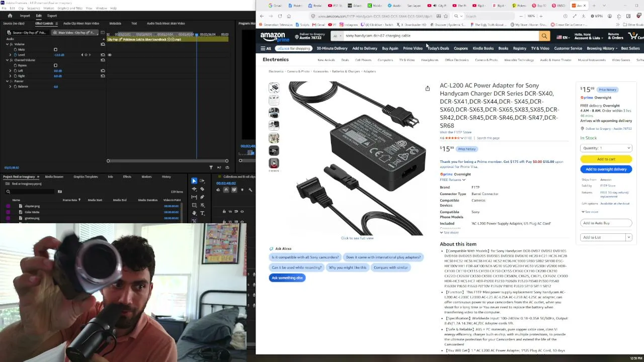This screenshot has width=644, height=362.
Task: Select the Type tool in Premiere
Action: coord(202,213)
